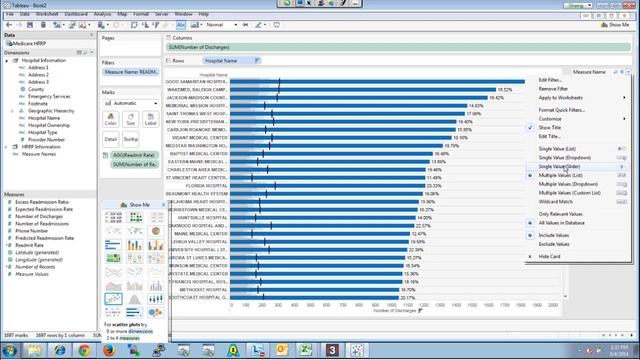This screenshot has width=640, height=360.
Task: Click Format Quick Filters... menu entry
Action: click(562, 110)
